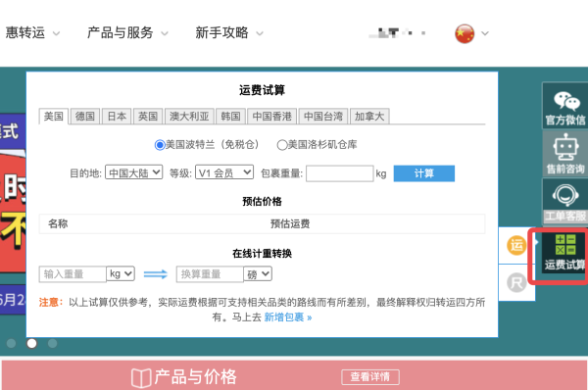588x390 pixels.
Task: Focus the 输入重量 input field
Action: coord(73,274)
